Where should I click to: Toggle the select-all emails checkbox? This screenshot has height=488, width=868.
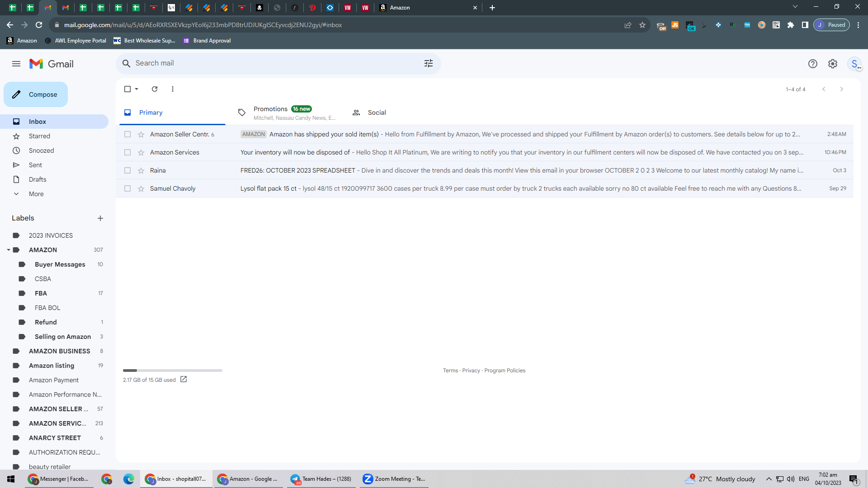coord(127,89)
